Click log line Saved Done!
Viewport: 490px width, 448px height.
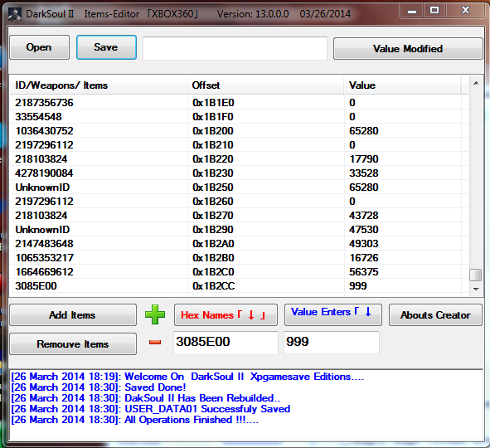click(99, 387)
